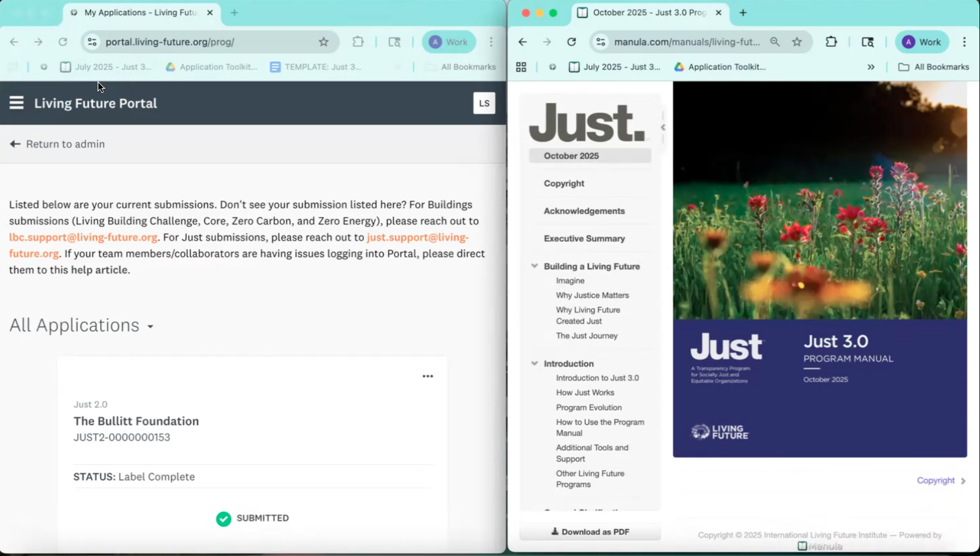Open How Just Works in the sidebar
Viewport: 980px width, 556px height.
click(585, 393)
